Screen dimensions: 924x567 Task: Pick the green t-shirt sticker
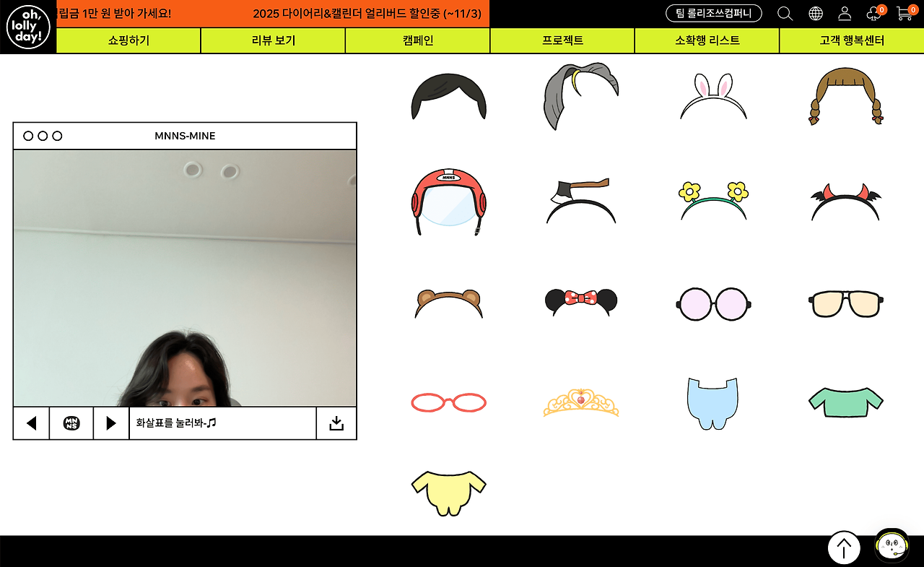(x=846, y=402)
